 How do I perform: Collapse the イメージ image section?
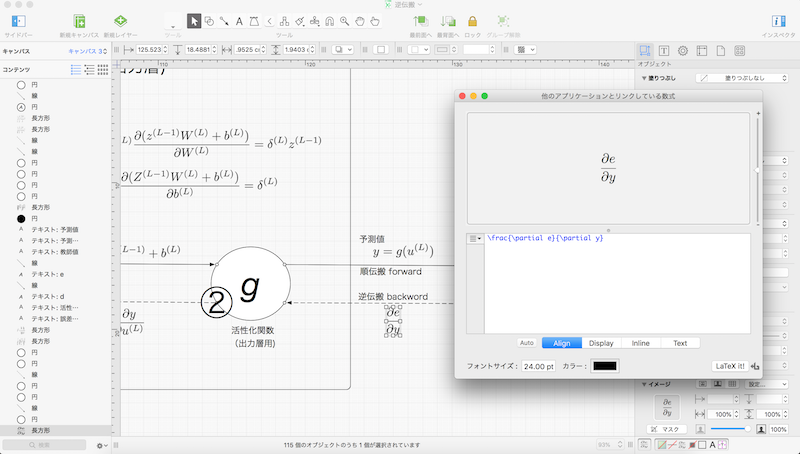[x=642, y=384]
